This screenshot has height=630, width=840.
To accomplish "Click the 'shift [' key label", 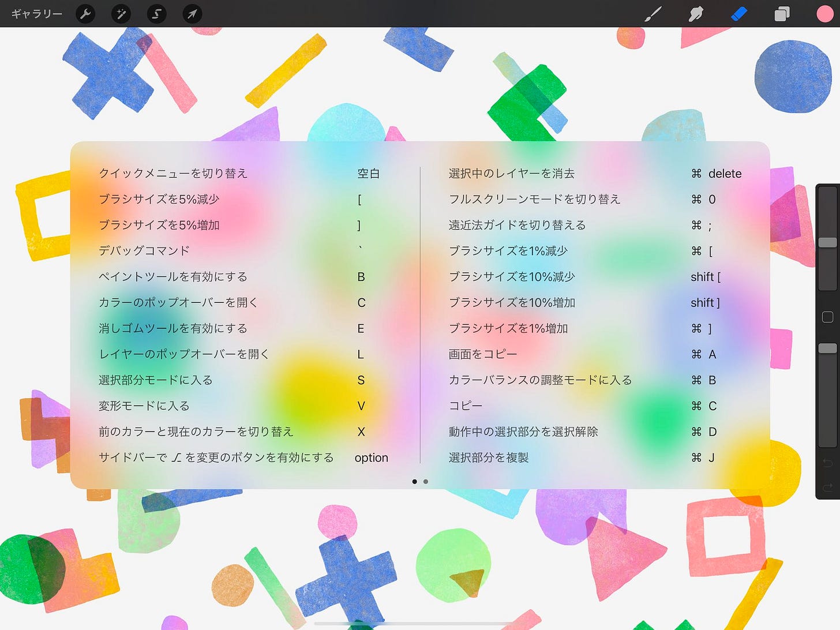I will tap(706, 276).
